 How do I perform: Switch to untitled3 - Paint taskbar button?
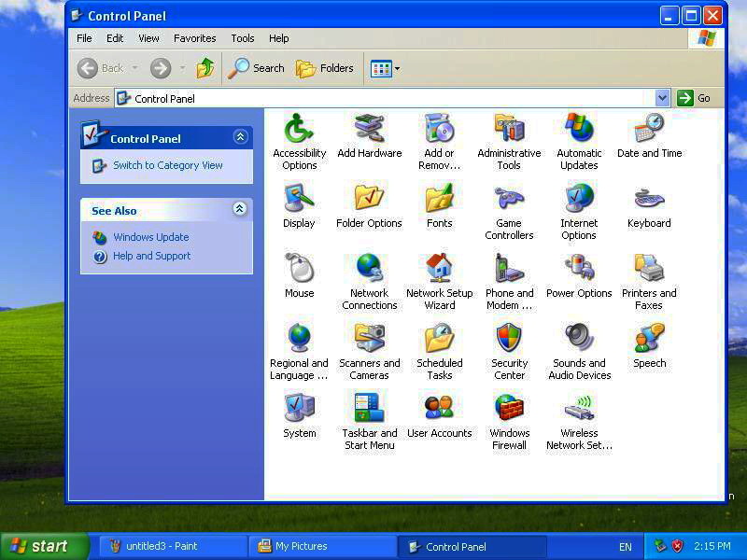(173, 546)
